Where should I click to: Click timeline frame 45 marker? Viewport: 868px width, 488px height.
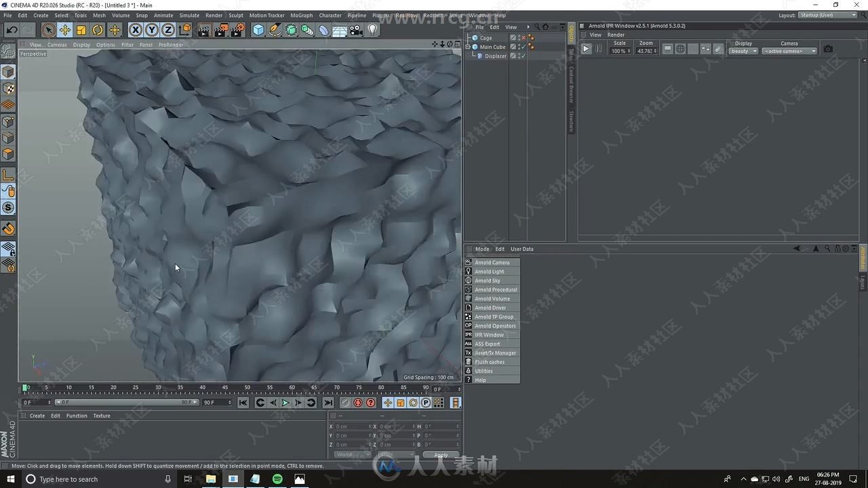click(224, 388)
